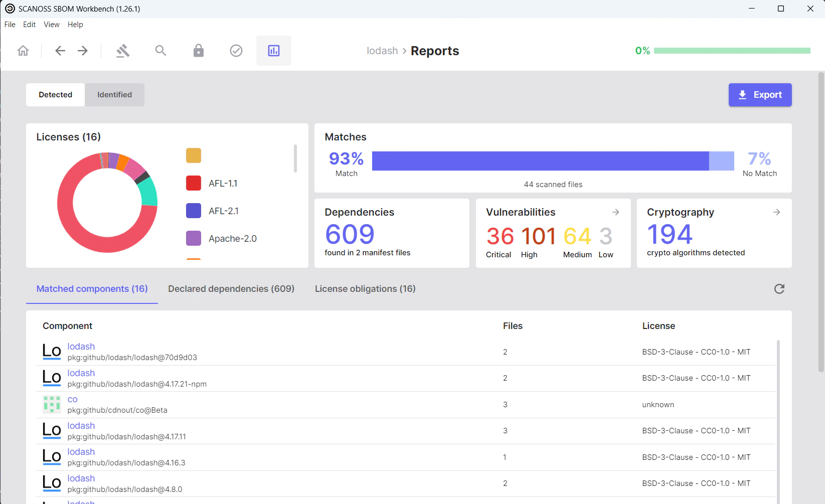
Task: Refresh the report using the reload icon
Action: (779, 289)
